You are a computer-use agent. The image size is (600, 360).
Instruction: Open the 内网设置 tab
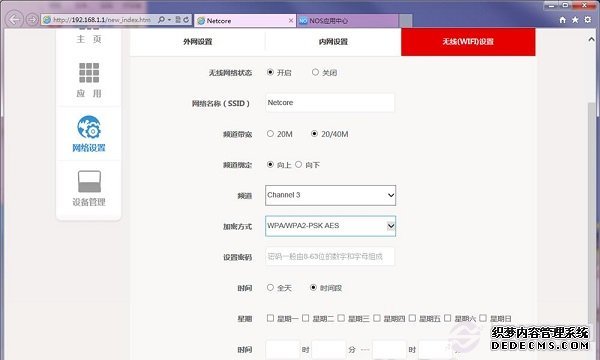pos(333,42)
